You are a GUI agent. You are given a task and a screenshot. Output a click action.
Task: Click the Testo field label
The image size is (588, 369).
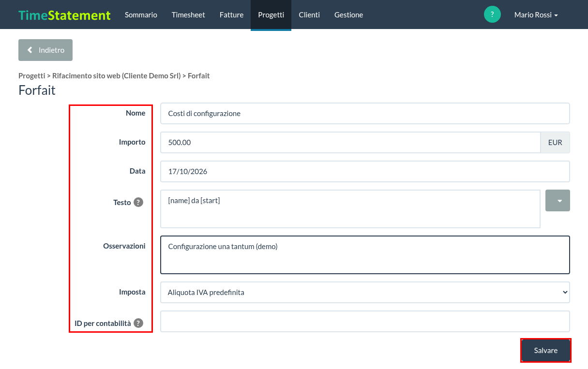(x=122, y=202)
